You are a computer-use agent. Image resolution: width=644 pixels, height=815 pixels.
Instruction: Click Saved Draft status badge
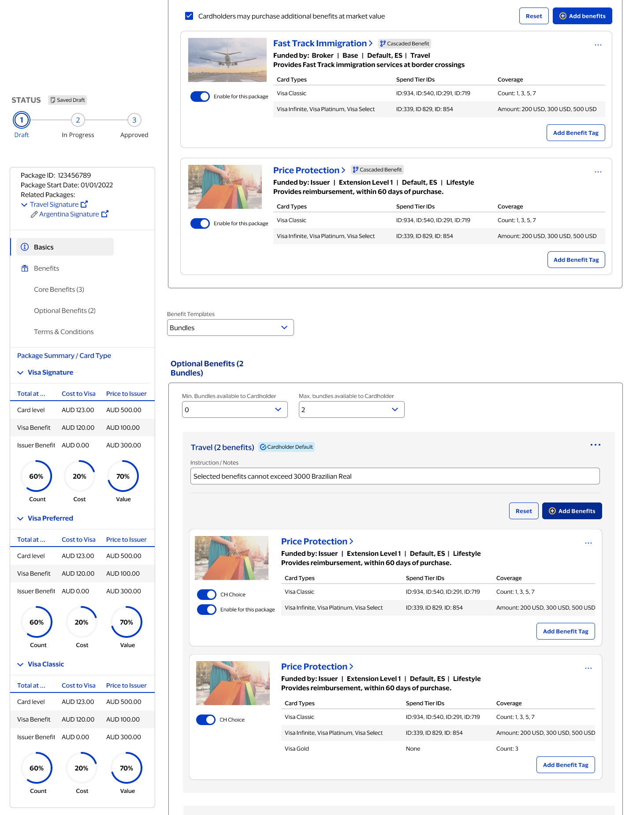pos(67,100)
